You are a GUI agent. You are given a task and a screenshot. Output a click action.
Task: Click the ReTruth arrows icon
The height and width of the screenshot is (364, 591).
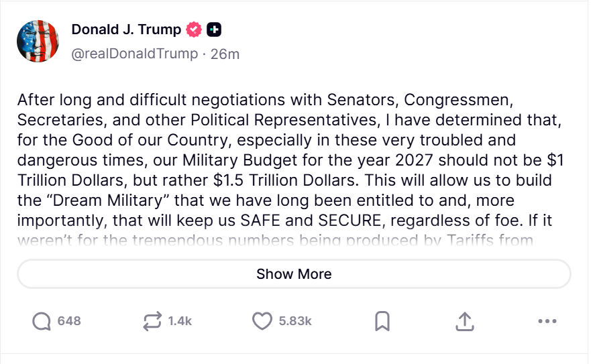pyautogui.click(x=153, y=321)
